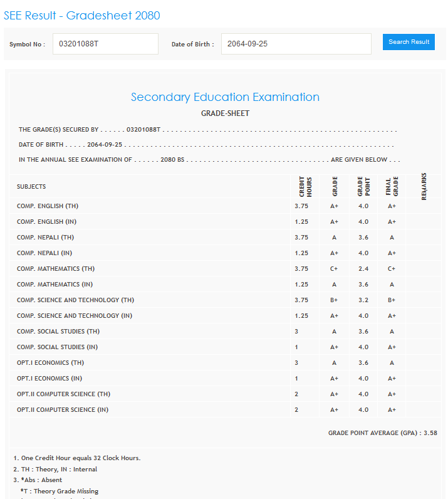448x499 pixels.
Task: Click the Date of Birth input field
Action: tap(287, 44)
